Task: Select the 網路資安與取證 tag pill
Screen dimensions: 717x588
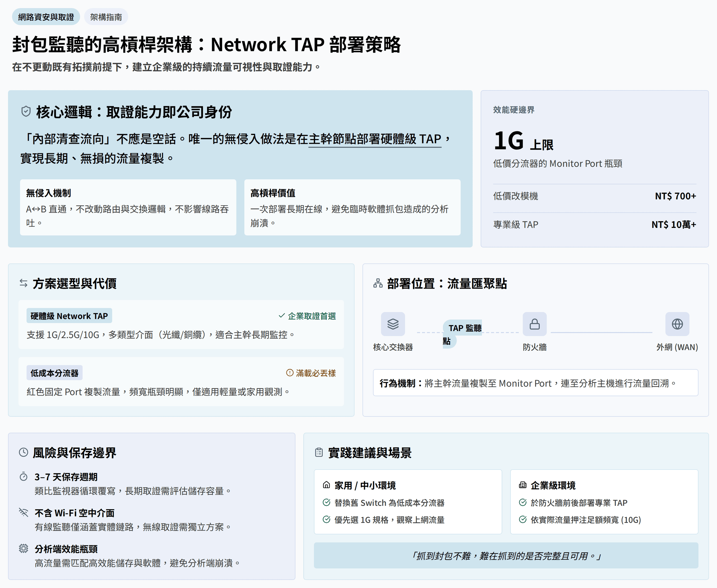Action: point(46,17)
